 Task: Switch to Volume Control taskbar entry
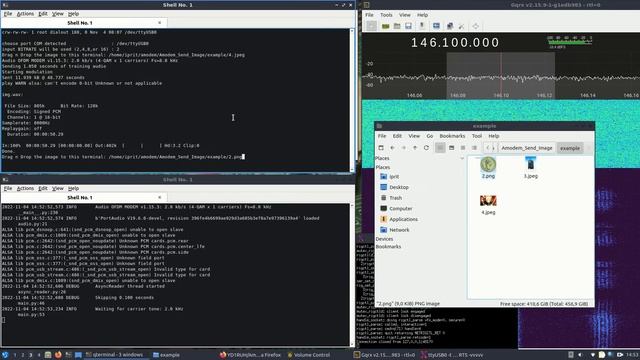tap(309, 355)
